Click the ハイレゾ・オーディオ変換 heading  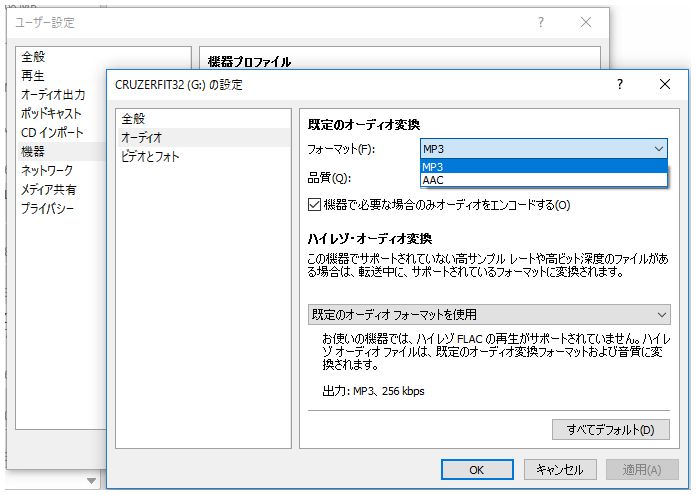[370, 239]
